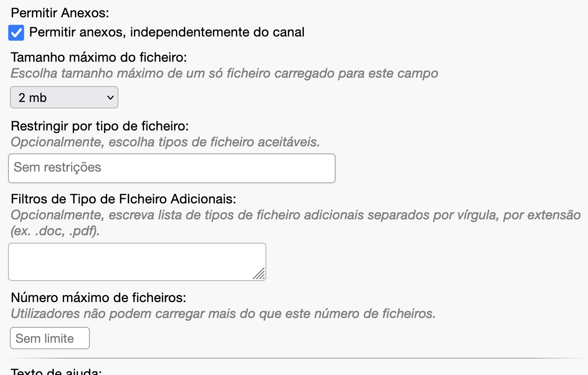Click hint 'Opcionalmente, escreva lista de tipos'

pyautogui.click(x=295, y=216)
